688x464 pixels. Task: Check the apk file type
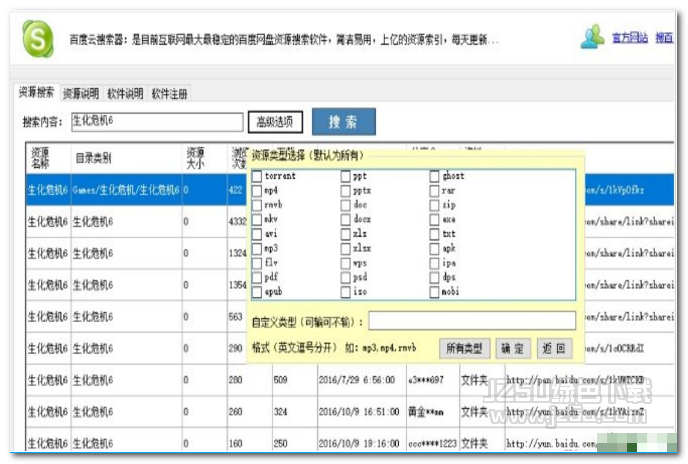434,248
